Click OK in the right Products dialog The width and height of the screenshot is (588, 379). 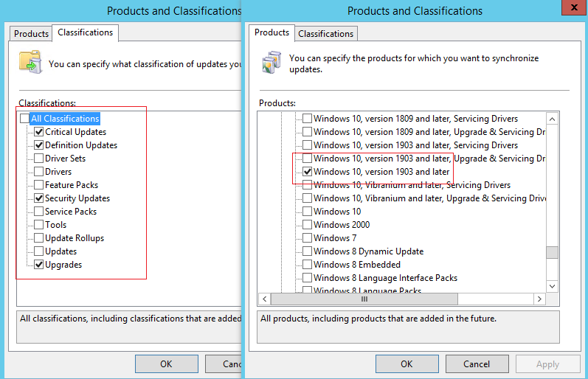coord(407,364)
